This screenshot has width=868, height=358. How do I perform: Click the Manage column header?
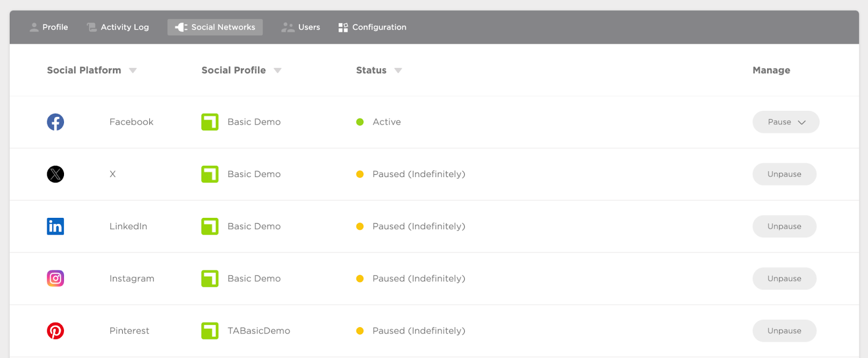(x=771, y=71)
